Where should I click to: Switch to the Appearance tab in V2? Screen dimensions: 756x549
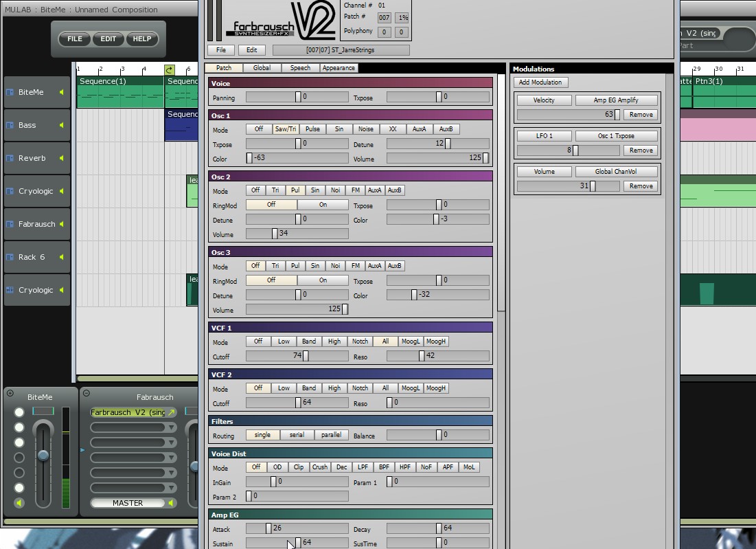point(339,68)
